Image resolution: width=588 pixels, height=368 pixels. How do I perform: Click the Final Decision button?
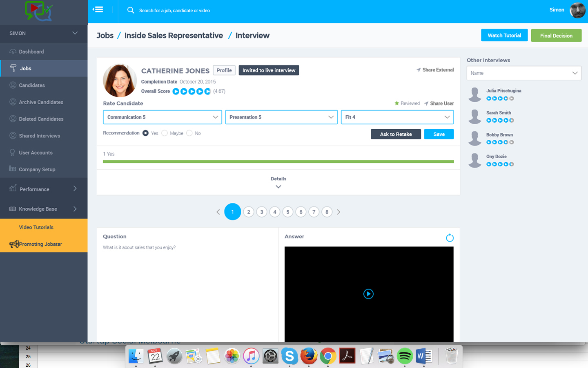click(556, 36)
